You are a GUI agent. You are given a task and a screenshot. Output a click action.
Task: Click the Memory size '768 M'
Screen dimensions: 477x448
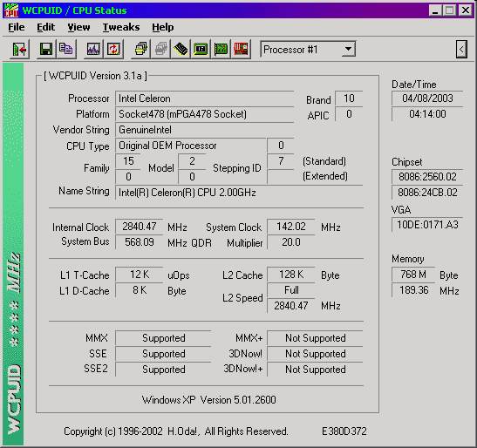pos(413,275)
